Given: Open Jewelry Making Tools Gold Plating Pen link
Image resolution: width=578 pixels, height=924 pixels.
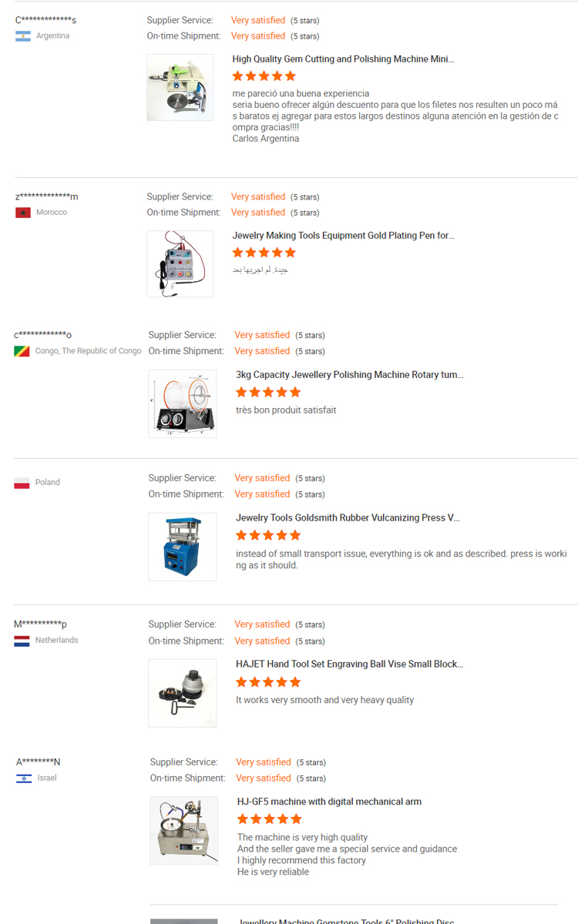Looking at the screenshot, I should [x=343, y=236].
